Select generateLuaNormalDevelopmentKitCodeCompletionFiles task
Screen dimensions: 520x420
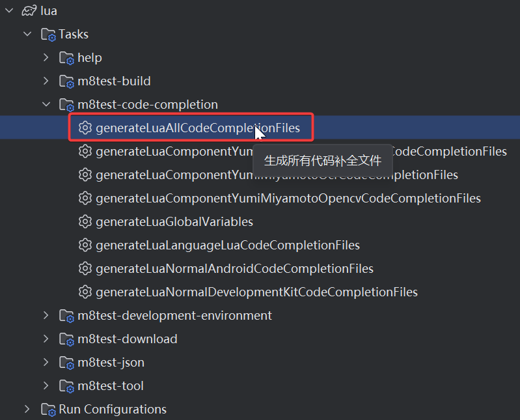256,292
